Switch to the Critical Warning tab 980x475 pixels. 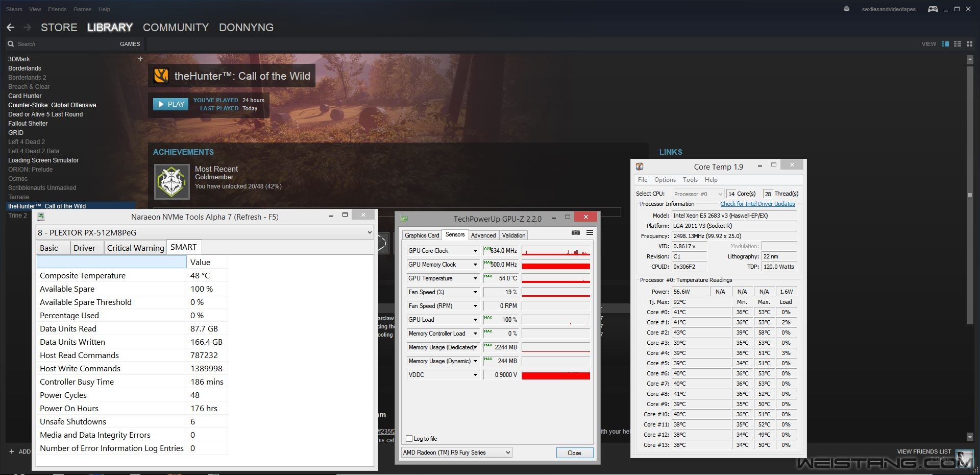(x=135, y=248)
